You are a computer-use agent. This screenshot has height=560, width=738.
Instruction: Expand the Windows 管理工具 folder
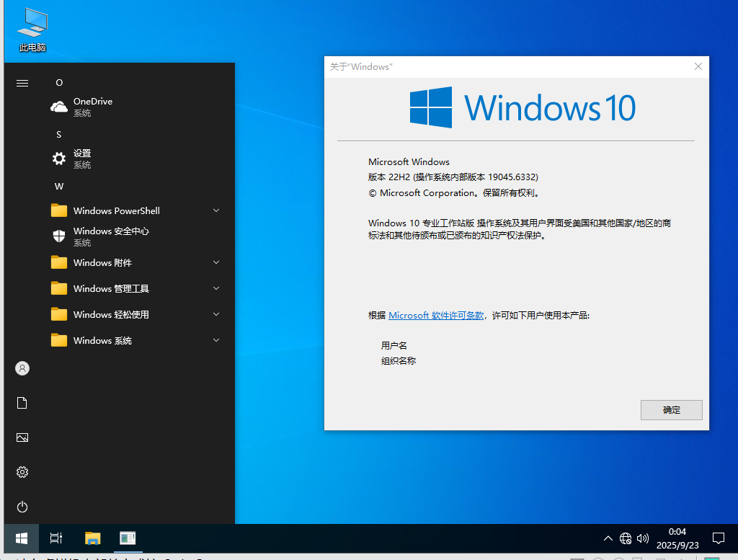[x=135, y=288]
